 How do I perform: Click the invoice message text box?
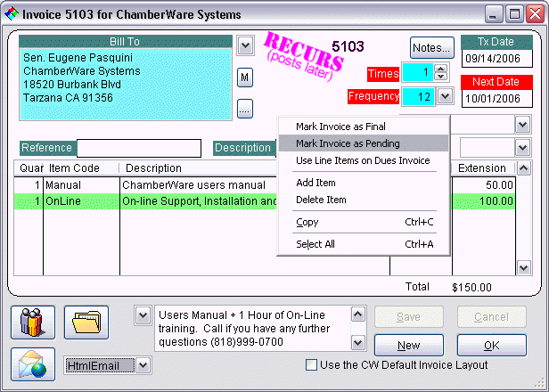tap(253, 328)
